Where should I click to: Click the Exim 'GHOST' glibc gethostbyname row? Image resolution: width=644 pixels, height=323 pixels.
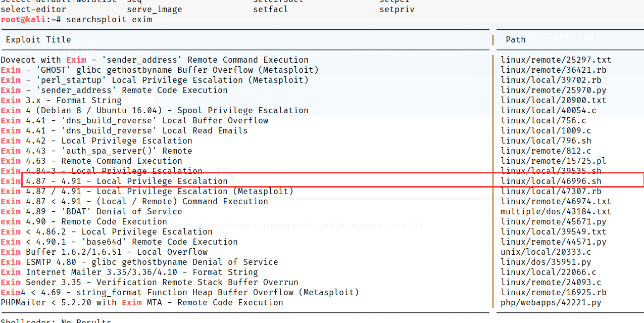(160, 70)
